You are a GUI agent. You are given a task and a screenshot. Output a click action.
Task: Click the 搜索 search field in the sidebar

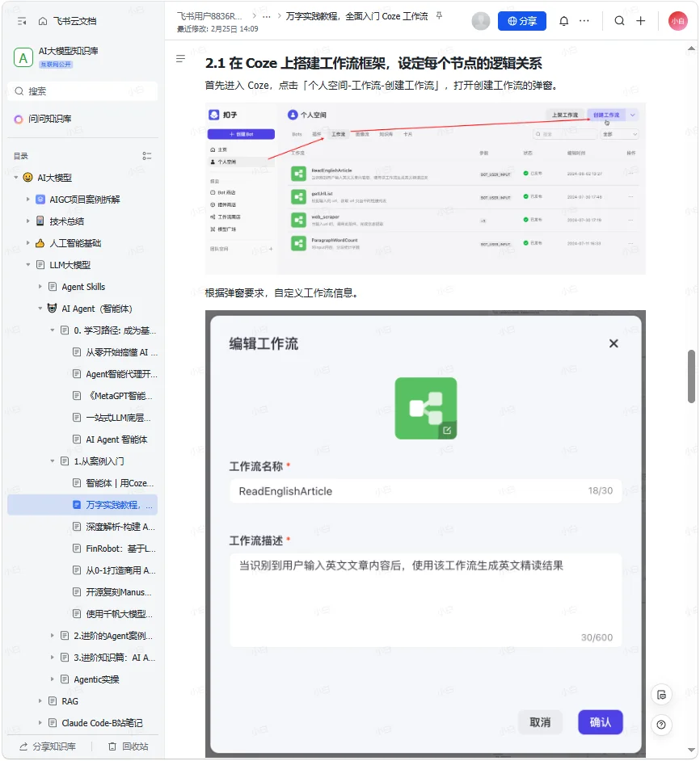[x=82, y=91]
